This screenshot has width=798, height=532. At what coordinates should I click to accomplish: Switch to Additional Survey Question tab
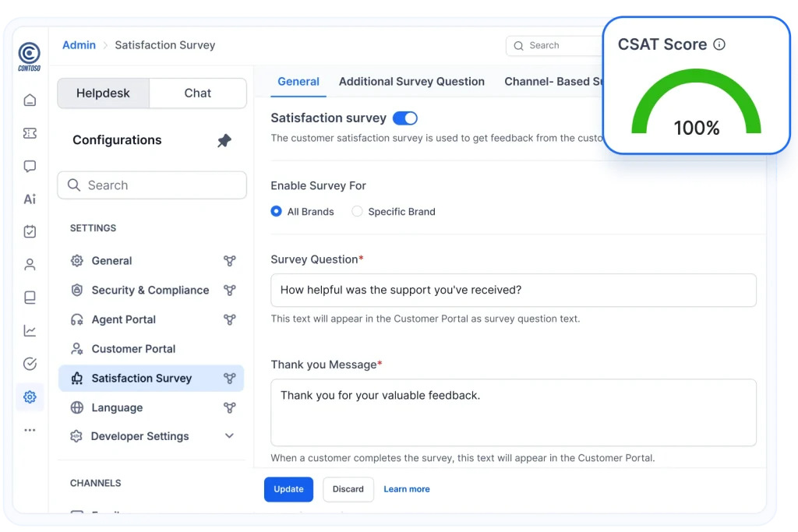[x=411, y=81]
